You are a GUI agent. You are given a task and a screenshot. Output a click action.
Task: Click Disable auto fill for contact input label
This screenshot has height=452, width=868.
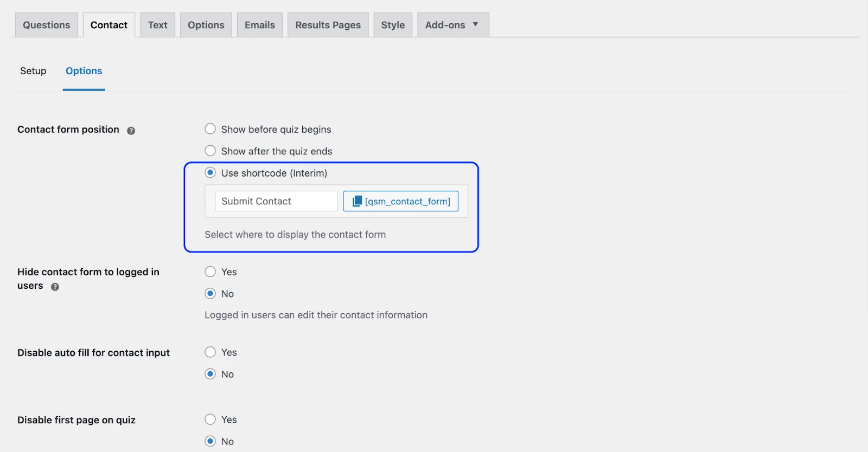point(93,353)
